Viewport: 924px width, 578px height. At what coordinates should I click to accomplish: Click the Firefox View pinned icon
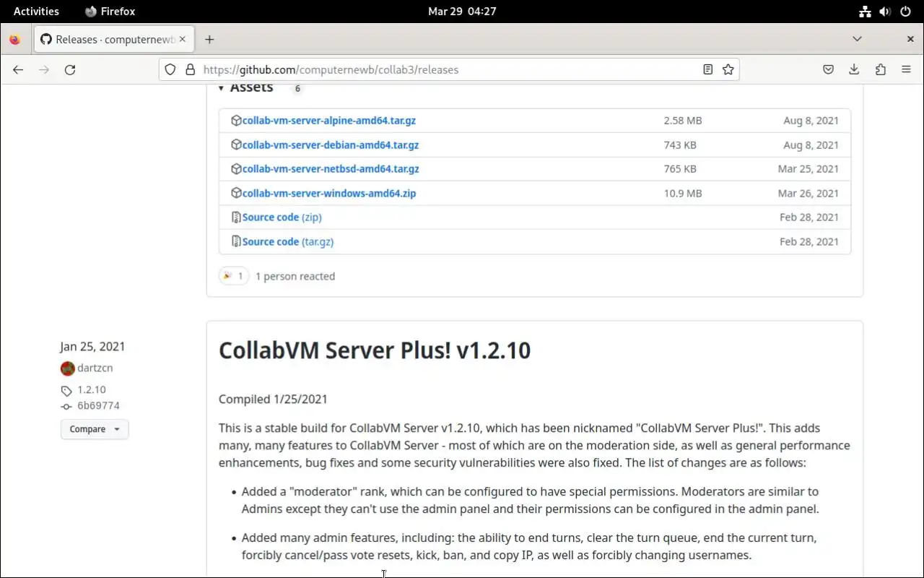coord(14,39)
